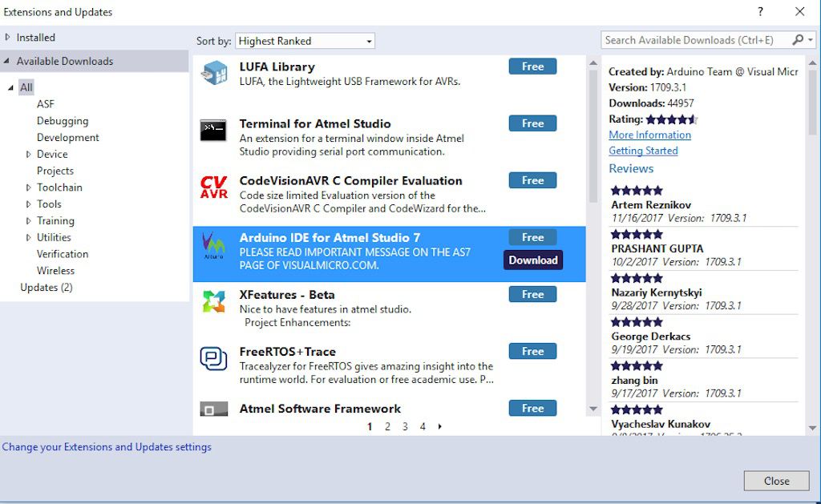Select the Development category
821x504 pixels.
click(67, 138)
